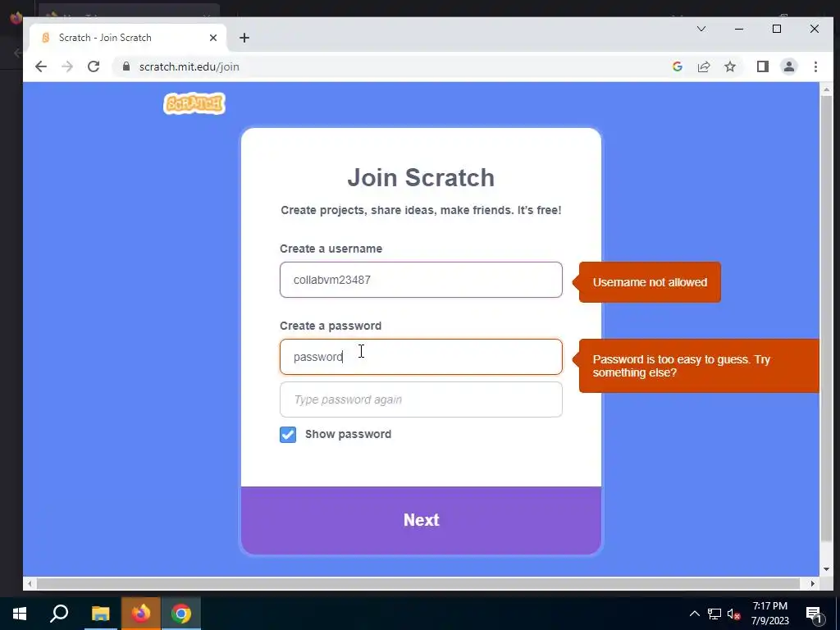Open the notification center icon
Screen dimensions: 840x630
(814, 614)
